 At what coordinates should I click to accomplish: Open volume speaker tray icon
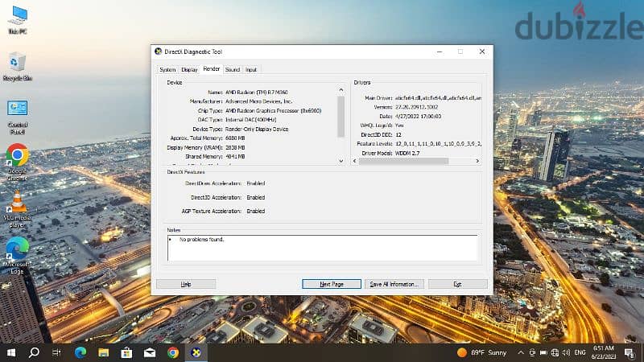(567, 352)
